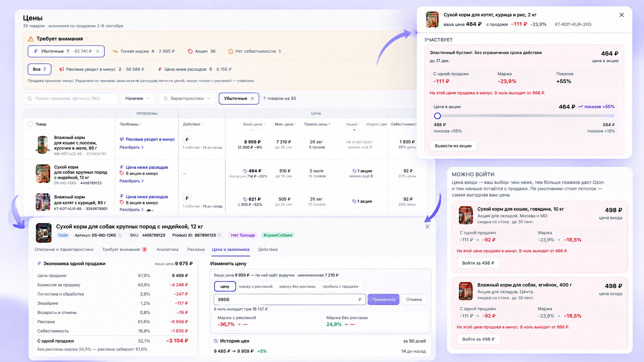
Task: Toggle the Акции 36 filter
Action: [202, 51]
